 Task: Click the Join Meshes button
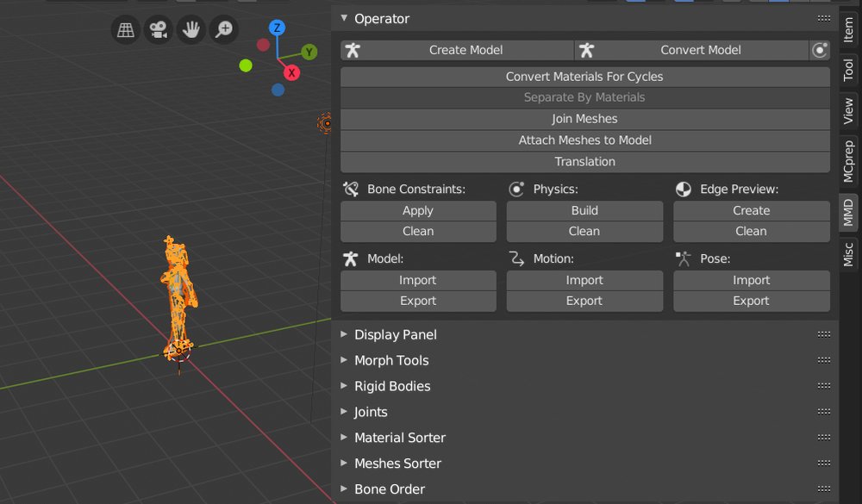pyautogui.click(x=584, y=118)
